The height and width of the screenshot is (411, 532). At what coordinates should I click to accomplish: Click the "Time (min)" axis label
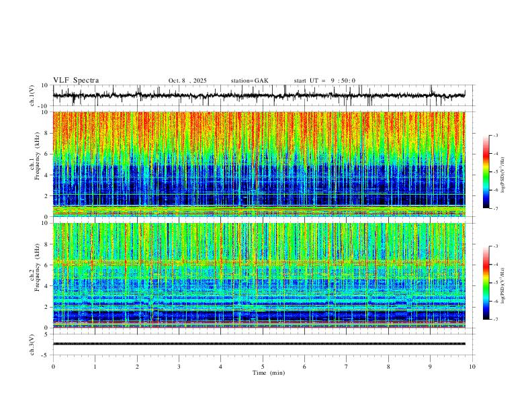click(x=269, y=373)
